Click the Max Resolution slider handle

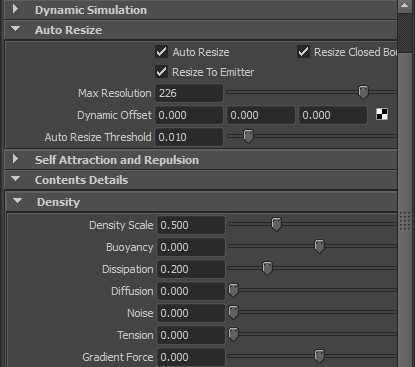363,92
